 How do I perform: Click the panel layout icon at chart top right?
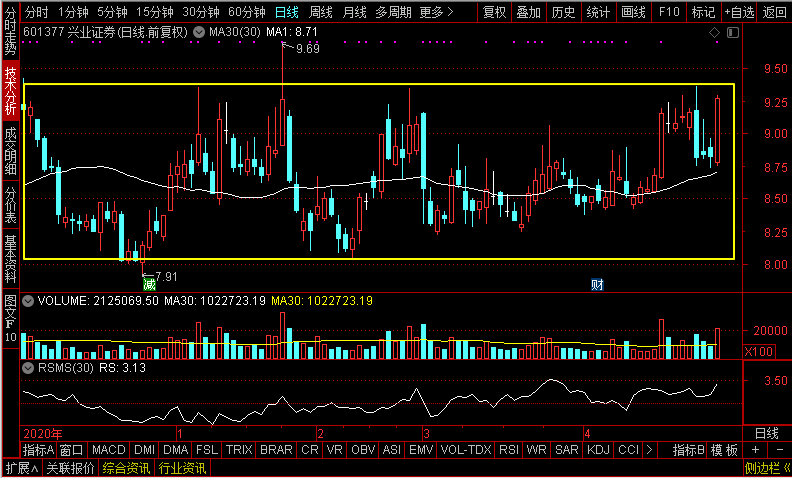click(x=733, y=33)
